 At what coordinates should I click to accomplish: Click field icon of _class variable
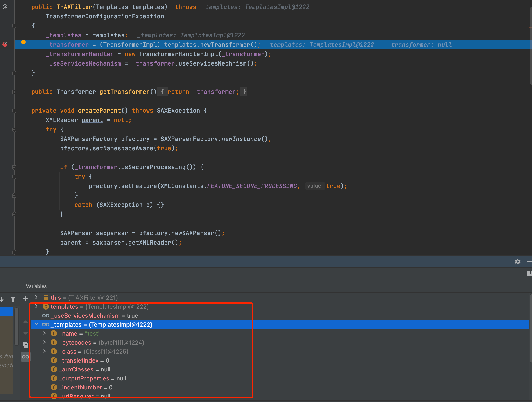[54, 352]
